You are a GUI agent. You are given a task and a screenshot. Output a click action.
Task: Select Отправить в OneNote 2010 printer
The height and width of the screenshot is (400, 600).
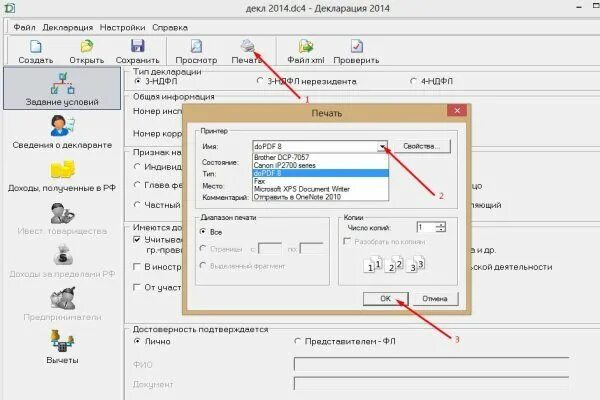(321, 197)
